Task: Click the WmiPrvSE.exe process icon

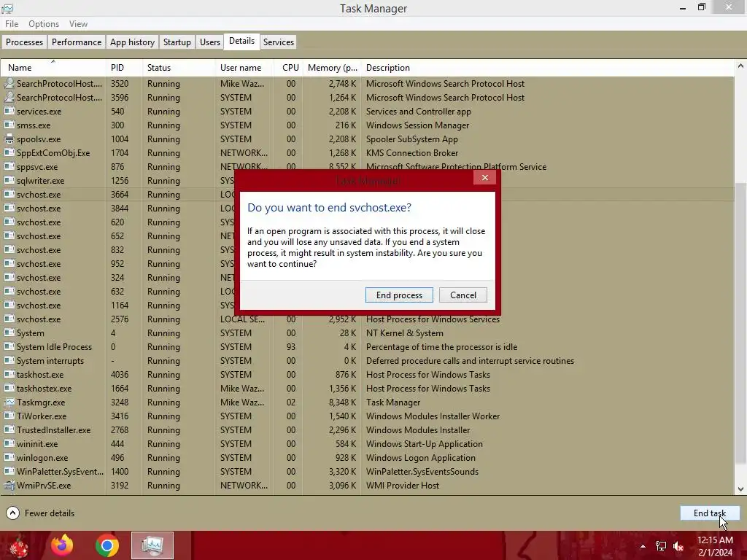Action: coord(9,485)
